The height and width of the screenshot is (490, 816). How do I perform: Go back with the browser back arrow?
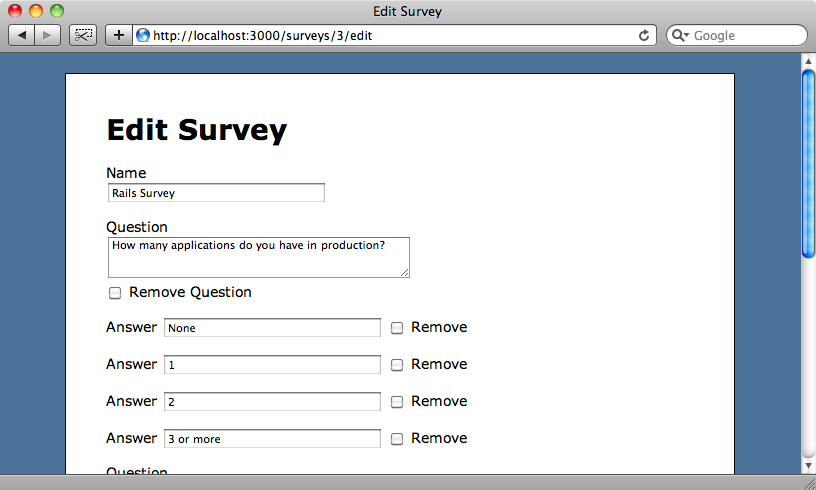(x=22, y=35)
